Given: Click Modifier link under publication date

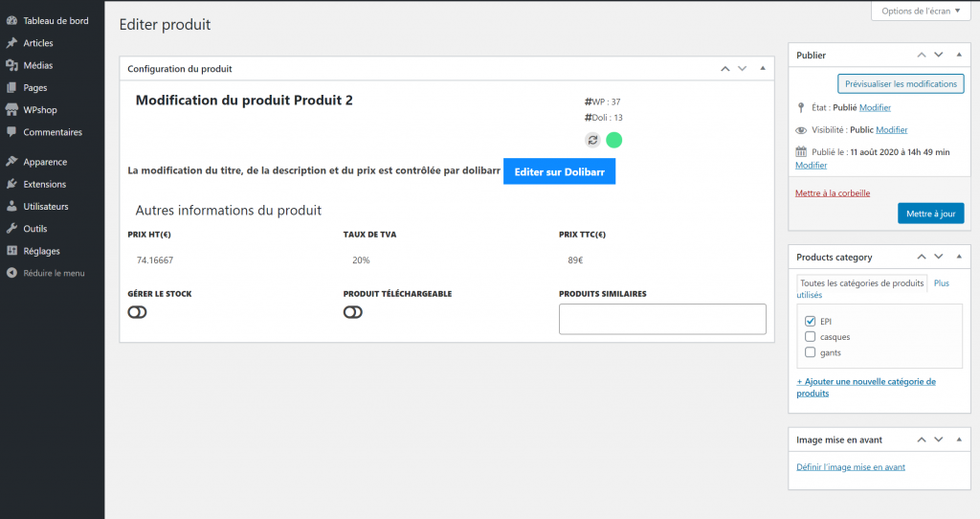Looking at the screenshot, I should coord(812,165).
